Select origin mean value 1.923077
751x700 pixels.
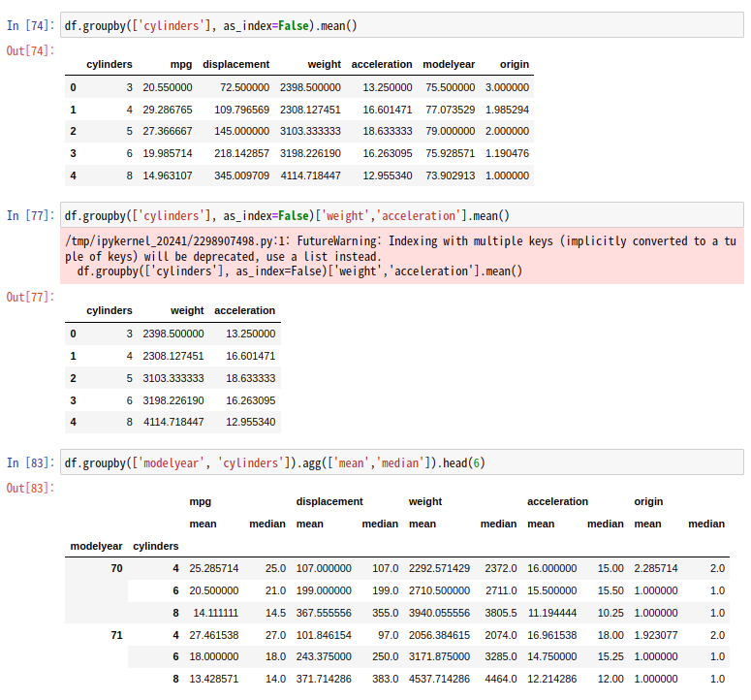tap(656, 635)
